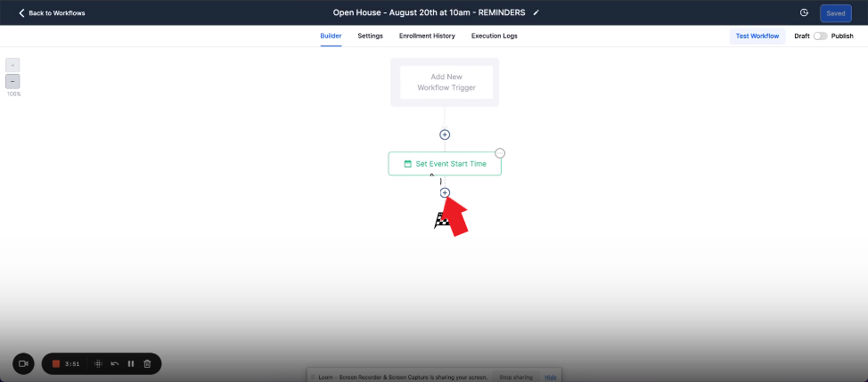Toggle the Draft/Publish switch
The width and height of the screenshot is (868, 382).
click(821, 36)
